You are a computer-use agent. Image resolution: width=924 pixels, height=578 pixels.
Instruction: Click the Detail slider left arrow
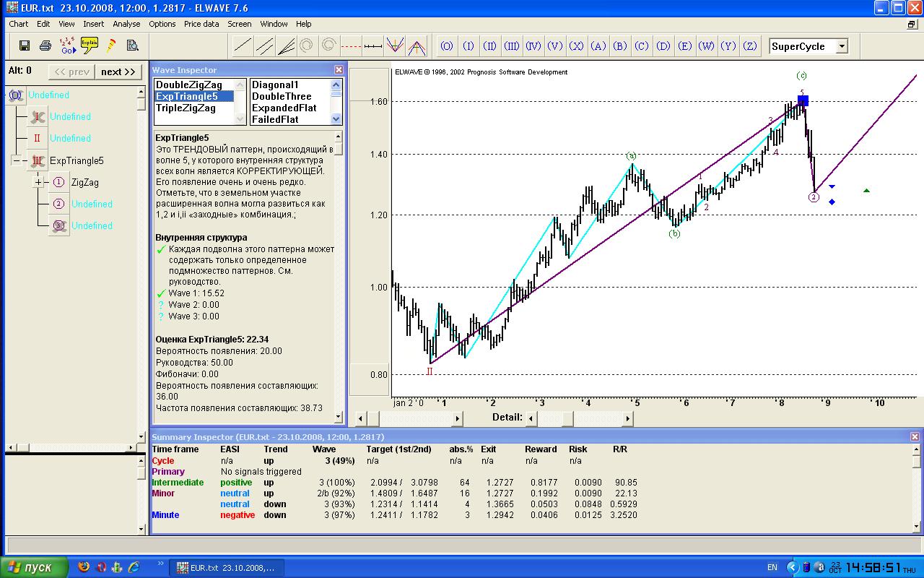531,418
